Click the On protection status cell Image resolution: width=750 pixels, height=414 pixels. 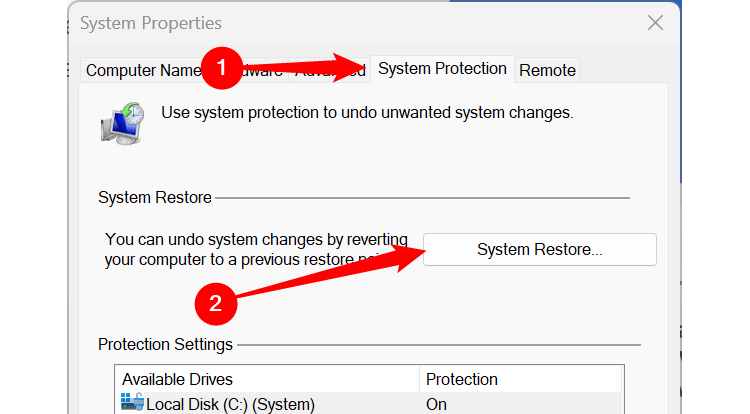pos(437,404)
